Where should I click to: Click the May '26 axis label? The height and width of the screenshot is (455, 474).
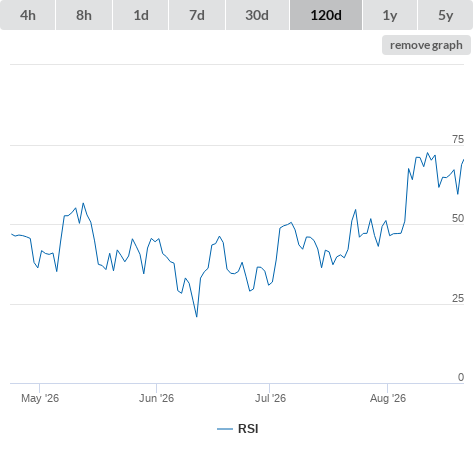click(40, 398)
